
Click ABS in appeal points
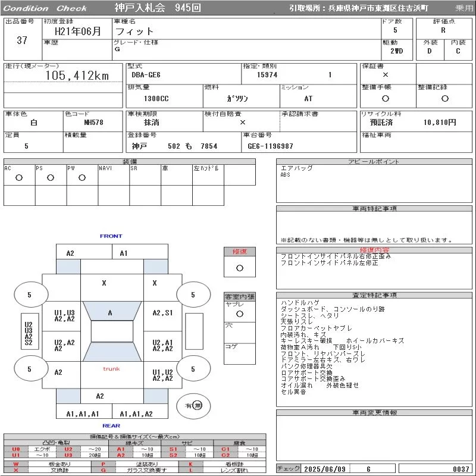286,175
